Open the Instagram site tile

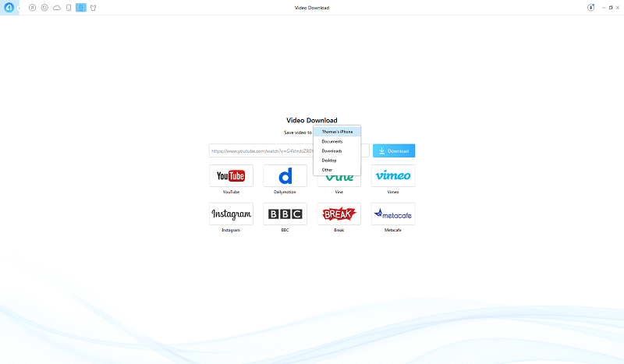(231, 214)
